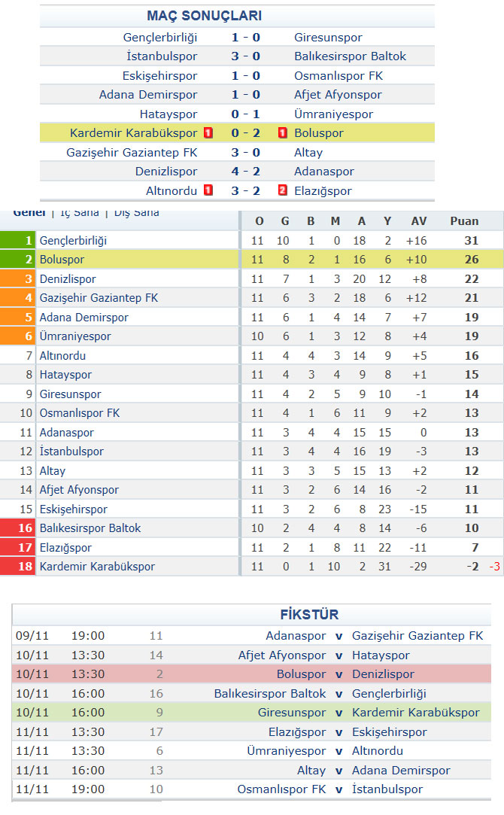
Task: Click Altınordu's red card icon in results
Action: (208, 190)
